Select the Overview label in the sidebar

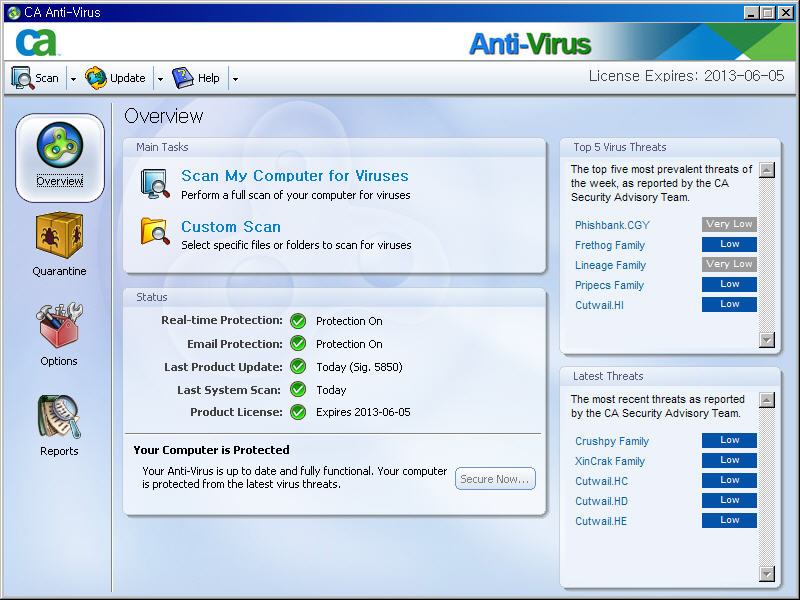(60, 181)
